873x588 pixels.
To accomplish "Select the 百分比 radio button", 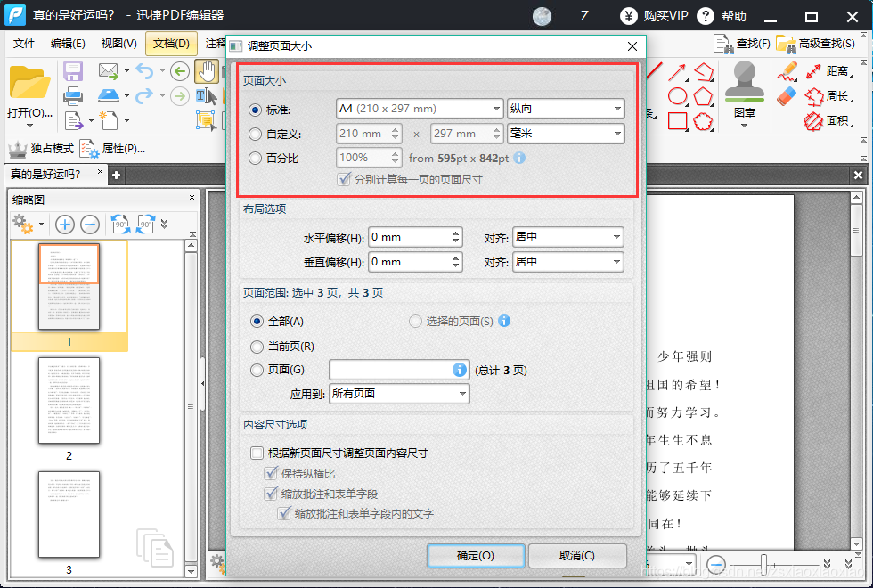I will (255, 159).
